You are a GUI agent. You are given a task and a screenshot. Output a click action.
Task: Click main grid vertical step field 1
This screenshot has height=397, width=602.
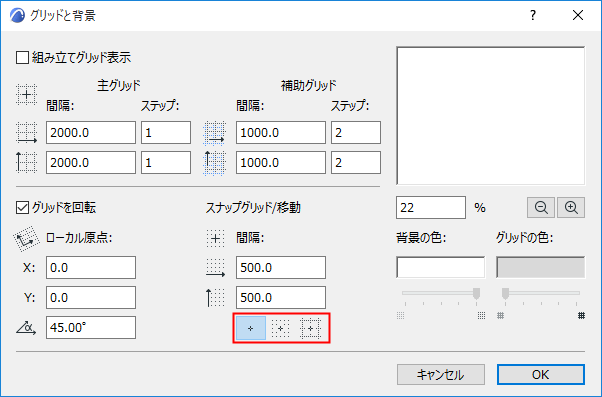coord(166,162)
